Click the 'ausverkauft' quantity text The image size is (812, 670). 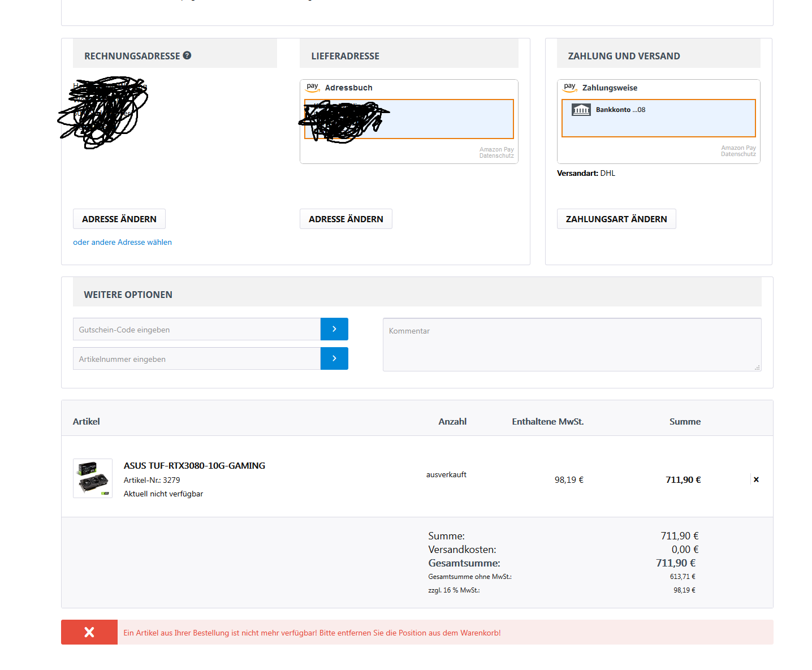(446, 474)
